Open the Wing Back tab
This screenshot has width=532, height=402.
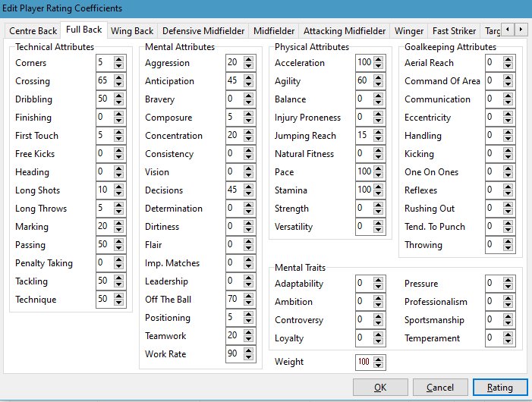coord(132,31)
